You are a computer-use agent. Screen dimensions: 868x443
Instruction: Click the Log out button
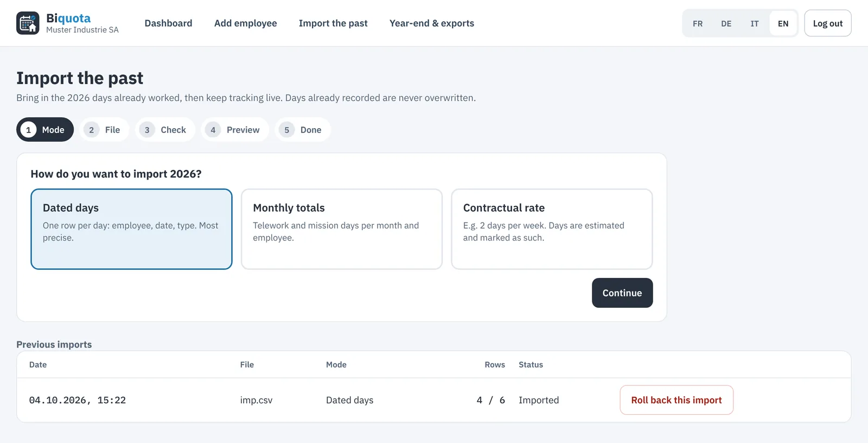[x=828, y=23]
